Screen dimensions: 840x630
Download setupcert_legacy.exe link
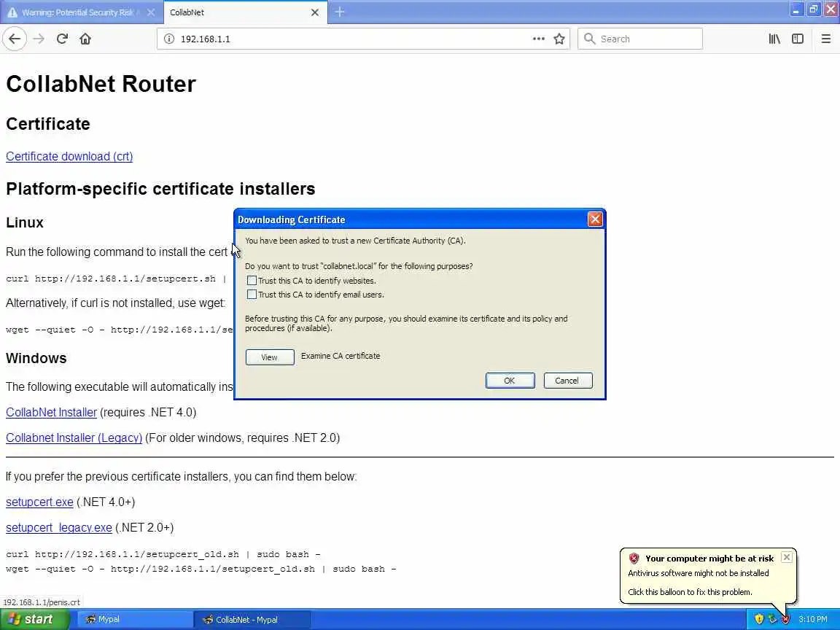59,528
